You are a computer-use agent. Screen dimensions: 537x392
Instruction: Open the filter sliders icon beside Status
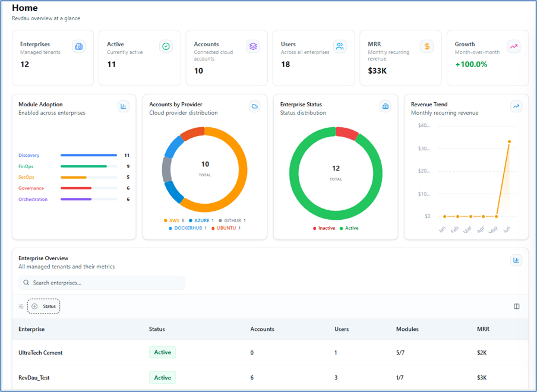(21, 306)
